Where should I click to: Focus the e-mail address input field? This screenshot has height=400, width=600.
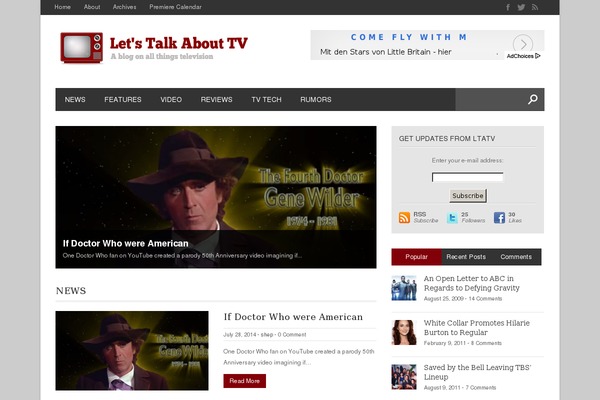[x=468, y=177]
